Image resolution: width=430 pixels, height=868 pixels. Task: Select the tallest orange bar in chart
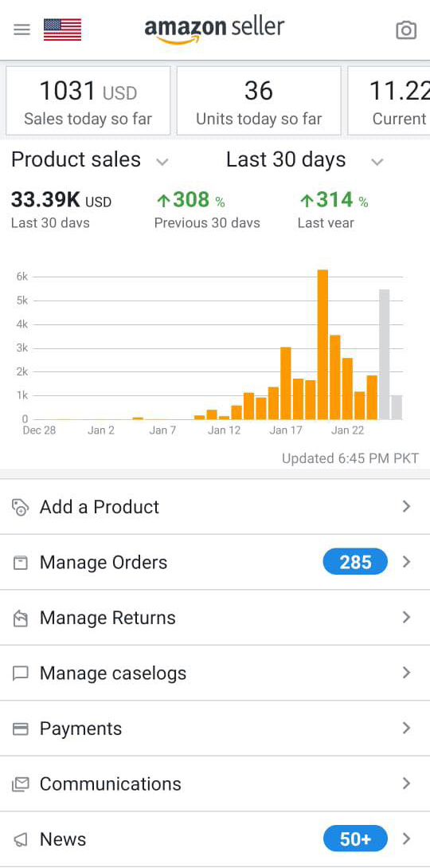point(322,344)
